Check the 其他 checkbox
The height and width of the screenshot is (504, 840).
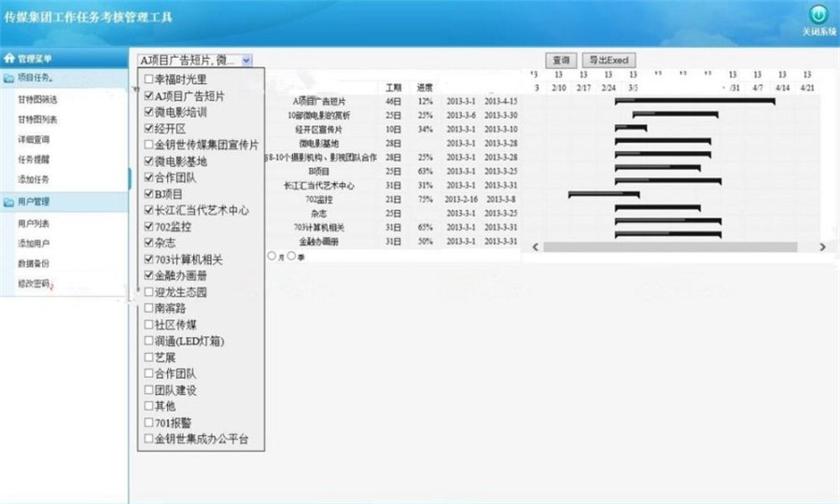(148, 406)
